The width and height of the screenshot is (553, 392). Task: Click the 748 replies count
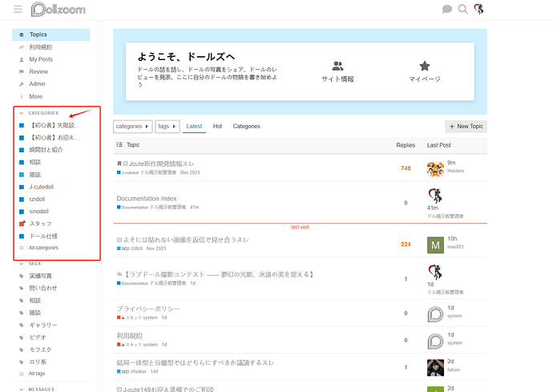(x=406, y=168)
